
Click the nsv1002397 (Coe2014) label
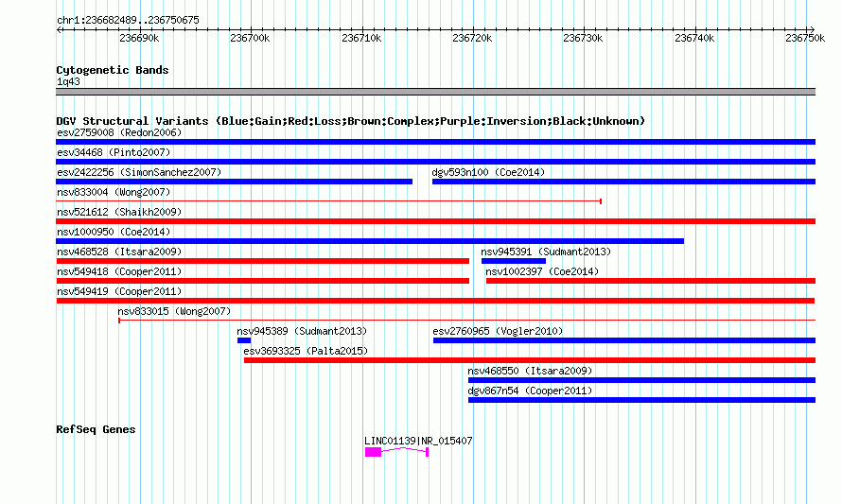pos(542,271)
